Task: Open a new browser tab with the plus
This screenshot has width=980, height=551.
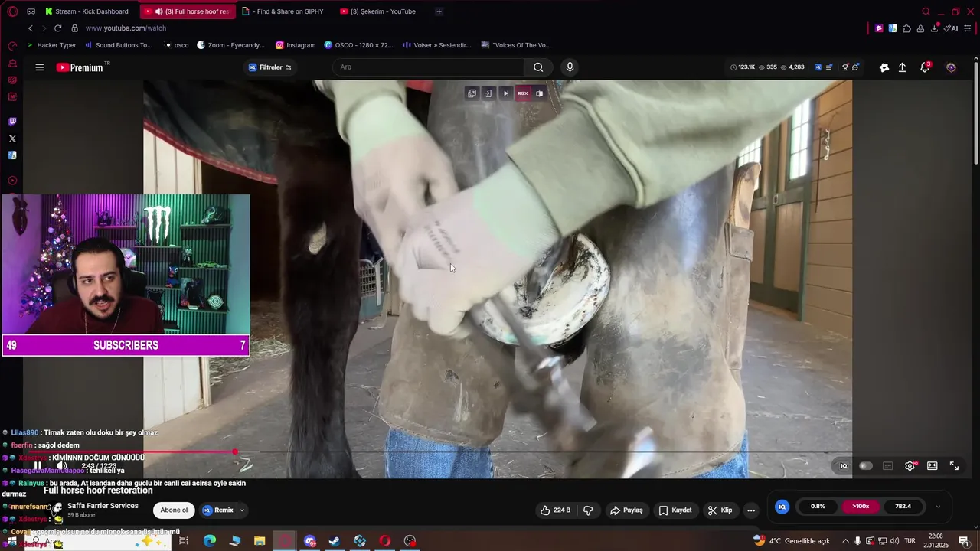Action: [439, 11]
